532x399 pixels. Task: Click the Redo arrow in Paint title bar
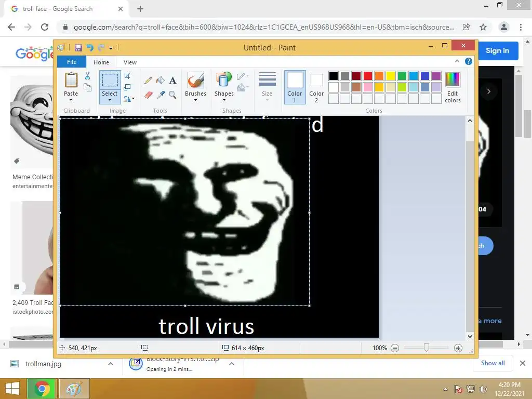pyautogui.click(x=101, y=47)
